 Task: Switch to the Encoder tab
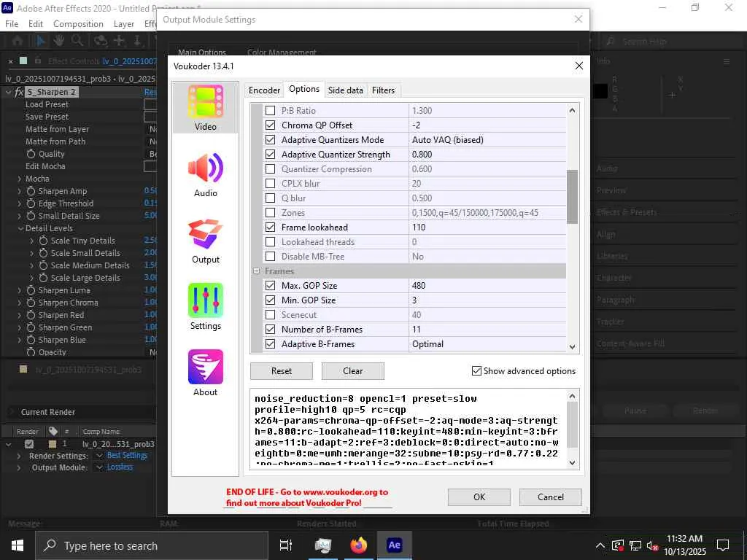[x=264, y=90]
